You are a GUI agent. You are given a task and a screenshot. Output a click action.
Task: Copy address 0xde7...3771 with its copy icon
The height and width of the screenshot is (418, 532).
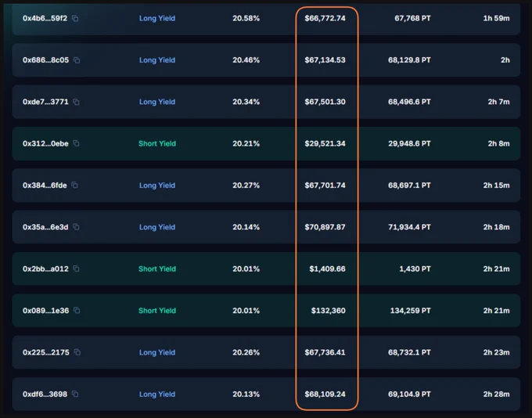[x=77, y=102]
